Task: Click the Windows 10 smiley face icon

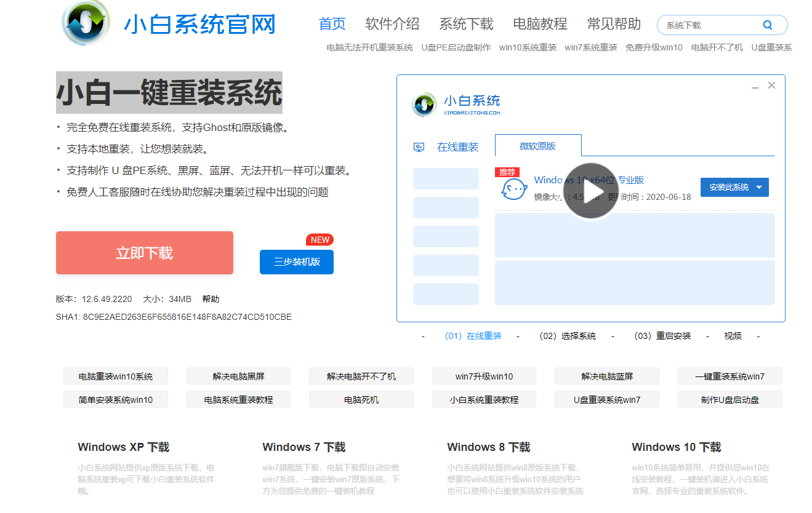Action: point(513,189)
